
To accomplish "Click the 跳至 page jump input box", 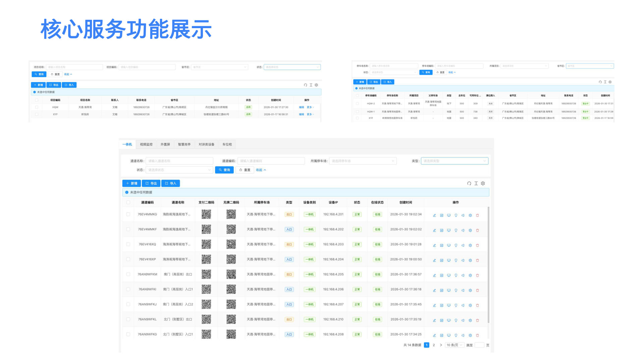I will tap(479, 345).
